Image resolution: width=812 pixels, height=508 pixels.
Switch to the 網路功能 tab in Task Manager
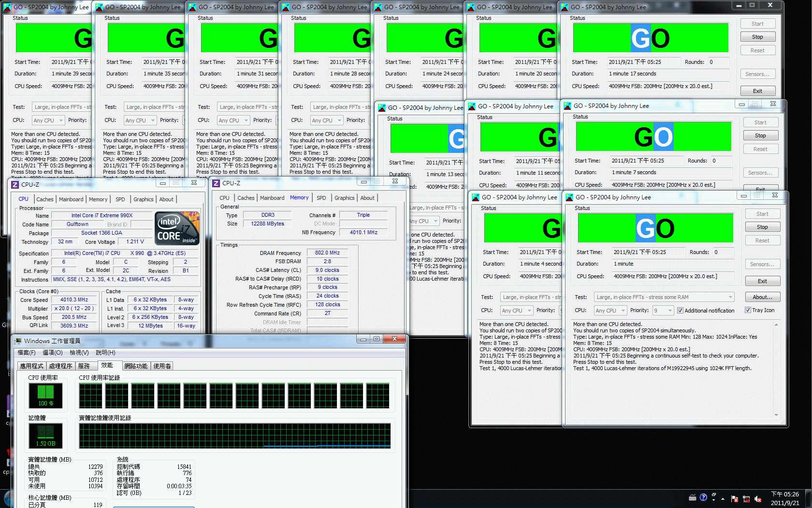pos(136,366)
